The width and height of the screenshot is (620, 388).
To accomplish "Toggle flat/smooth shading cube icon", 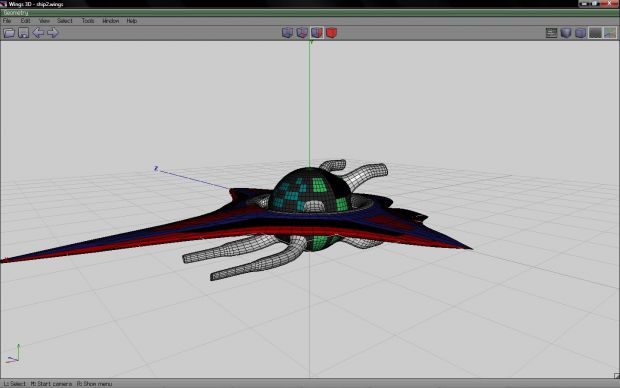I will [x=566, y=33].
